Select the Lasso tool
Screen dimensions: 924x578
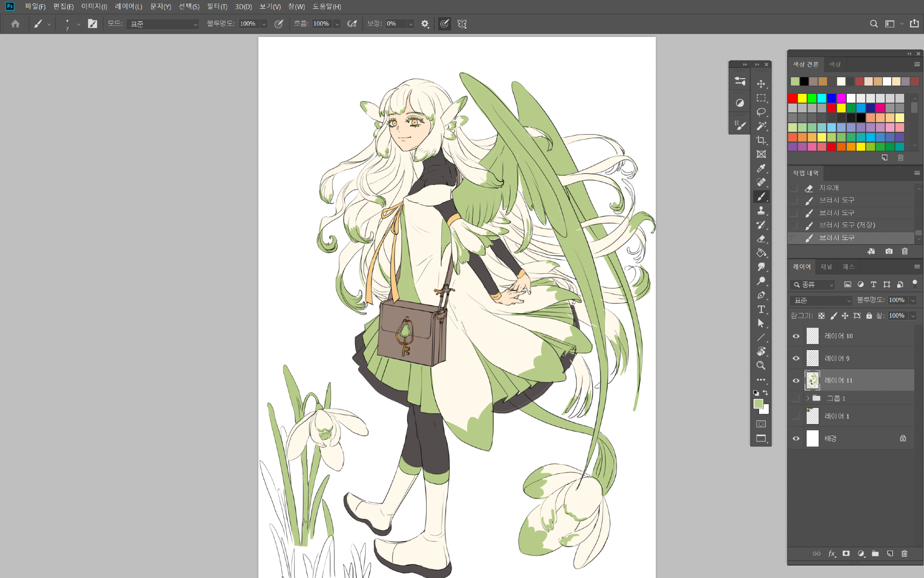click(x=761, y=112)
